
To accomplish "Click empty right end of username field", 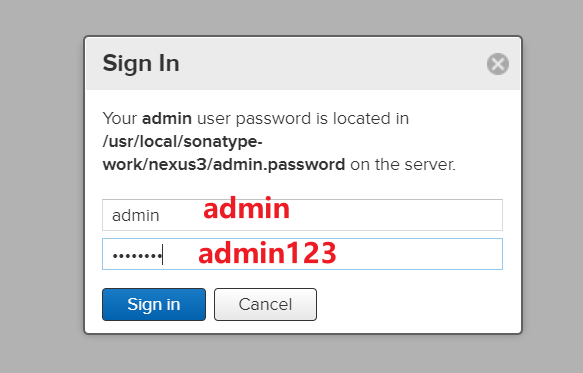I will pos(409,215).
